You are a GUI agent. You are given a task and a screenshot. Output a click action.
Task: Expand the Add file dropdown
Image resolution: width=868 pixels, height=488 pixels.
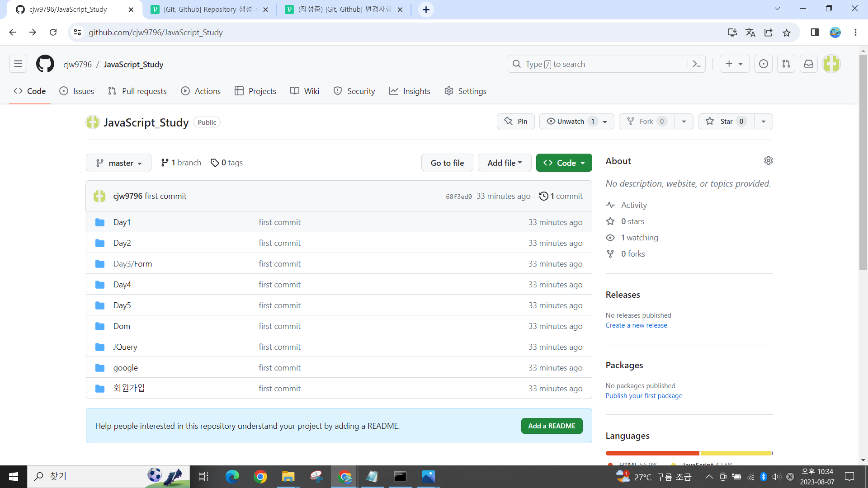pos(505,163)
